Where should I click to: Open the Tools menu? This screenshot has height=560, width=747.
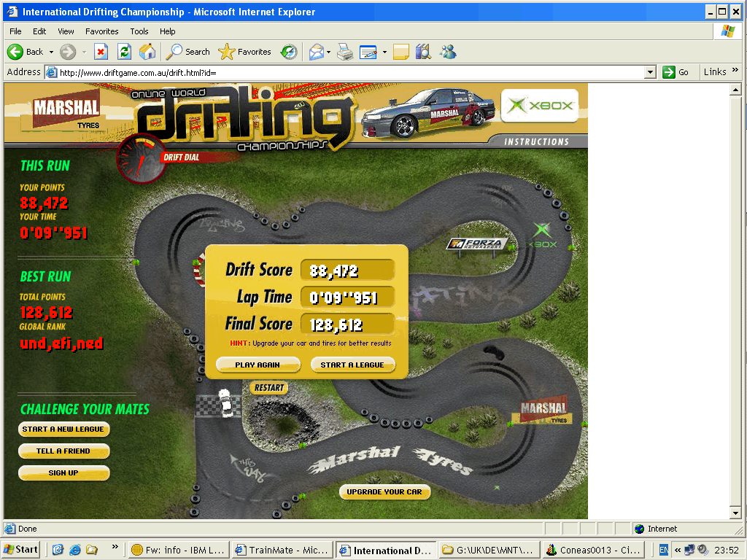pyautogui.click(x=139, y=31)
